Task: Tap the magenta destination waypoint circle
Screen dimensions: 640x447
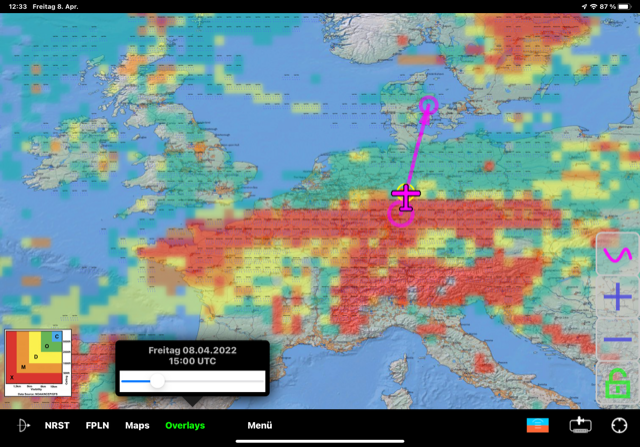Action: (x=429, y=104)
